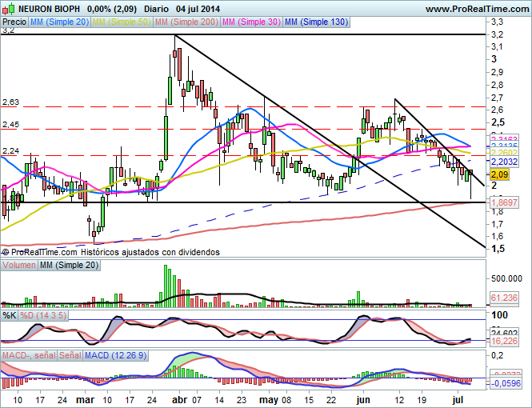Select the volume MM (Simple 20) label
Image resolution: width=532 pixels, height=408 pixels.
[x=69, y=265]
